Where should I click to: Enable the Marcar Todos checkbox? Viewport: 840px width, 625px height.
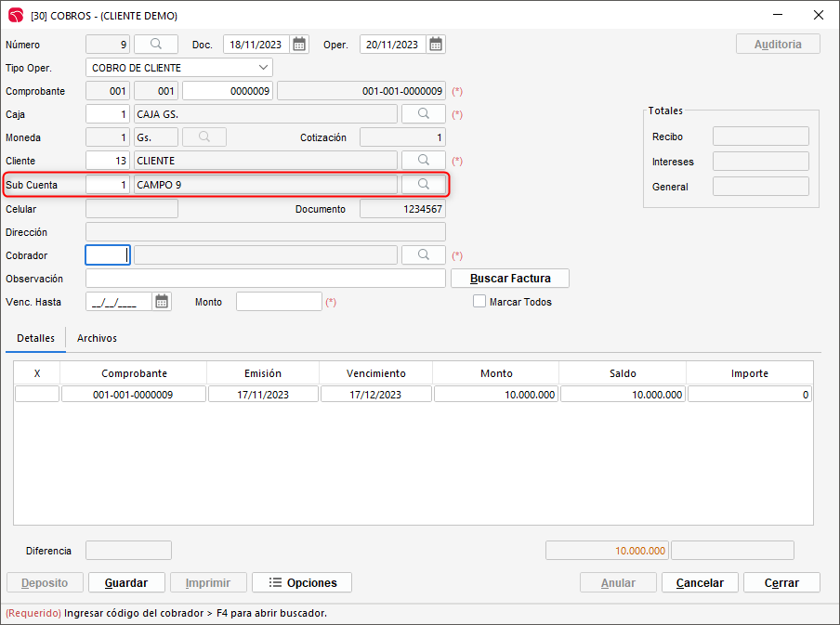click(479, 302)
